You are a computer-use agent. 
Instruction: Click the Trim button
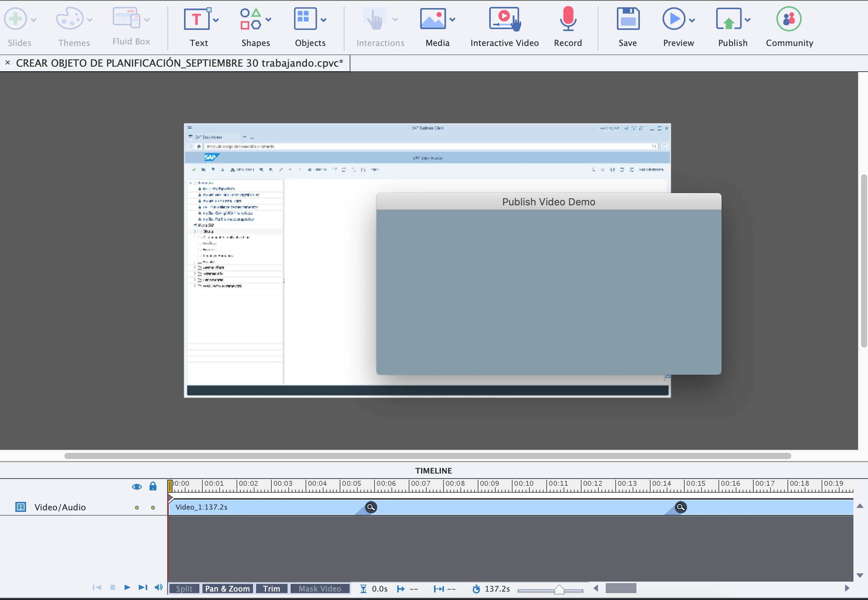(x=271, y=589)
